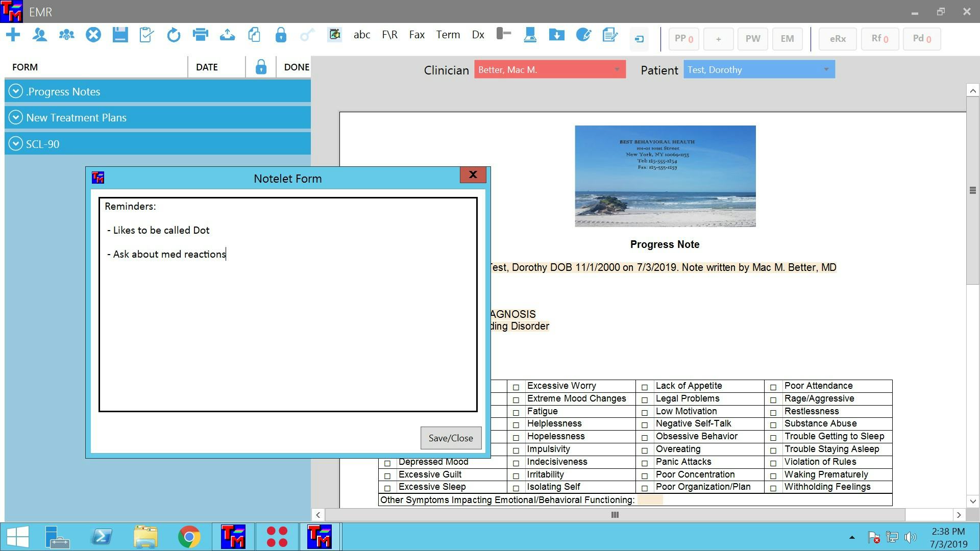Click the eRx button
The width and height of the screenshot is (980, 551).
837,39
